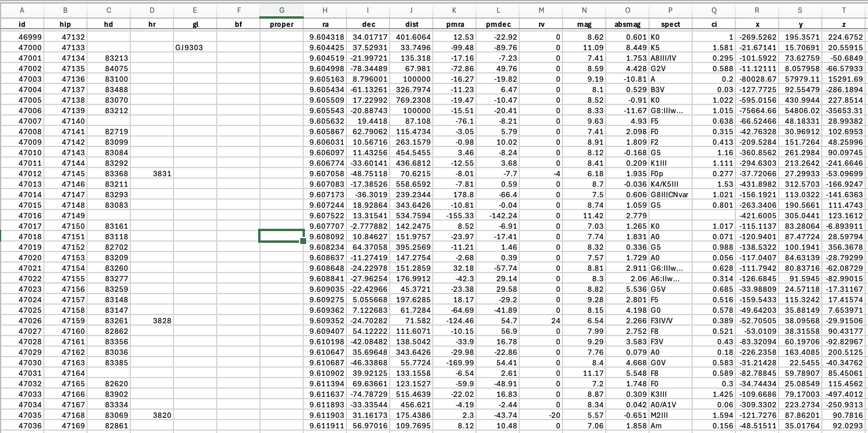The height and width of the screenshot is (433, 868).
Task: Select hd cell 83213
Action: point(109,57)
